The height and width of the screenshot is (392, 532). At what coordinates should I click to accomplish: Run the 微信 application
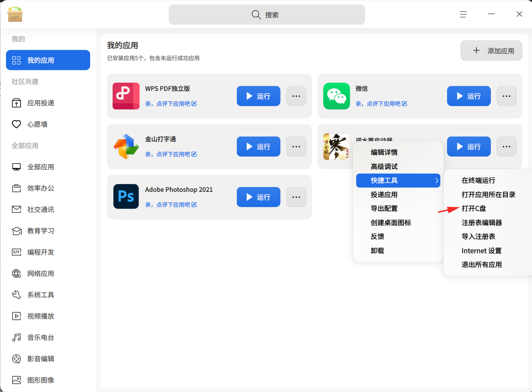[469, 96]
